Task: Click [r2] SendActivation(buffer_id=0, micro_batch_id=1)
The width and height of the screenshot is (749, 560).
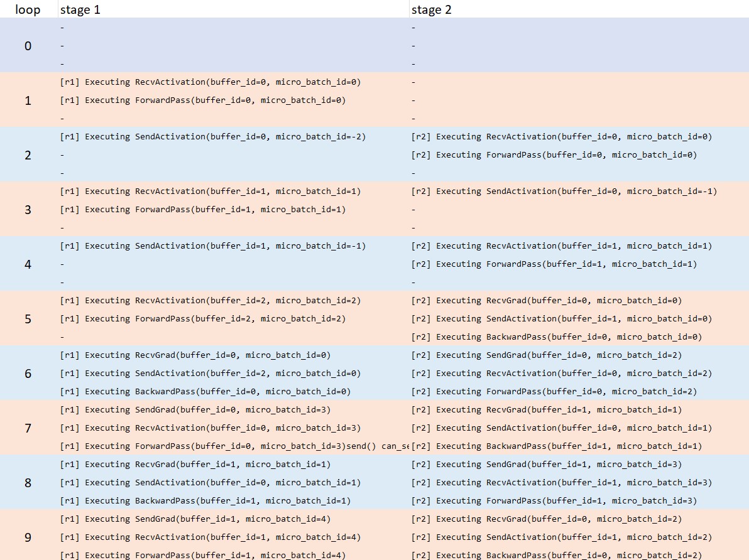Action: (x=562, y=428)
